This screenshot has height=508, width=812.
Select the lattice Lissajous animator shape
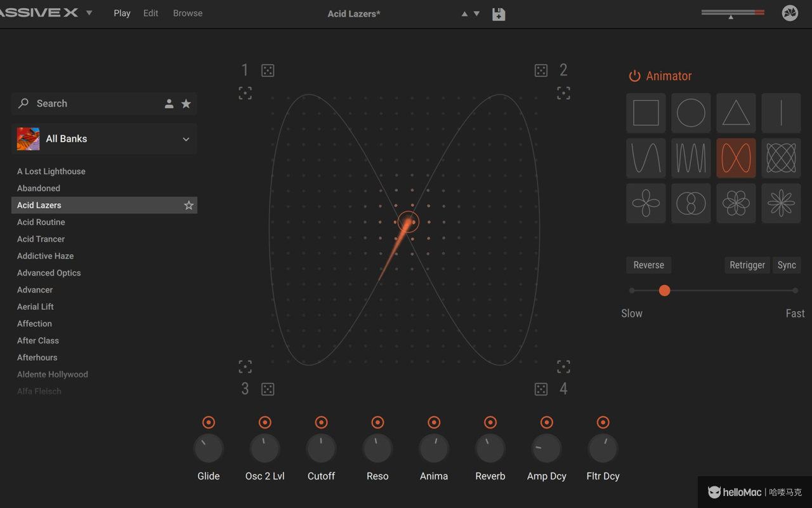click(781, 158)
